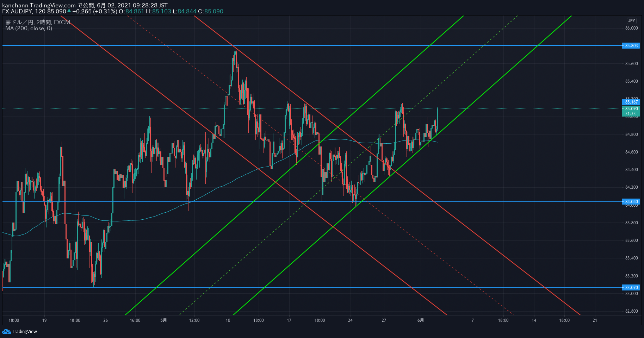The image size is (644, 338).
Task: Click the 17 date label on time axis
Action: click(x=289, y=320)
